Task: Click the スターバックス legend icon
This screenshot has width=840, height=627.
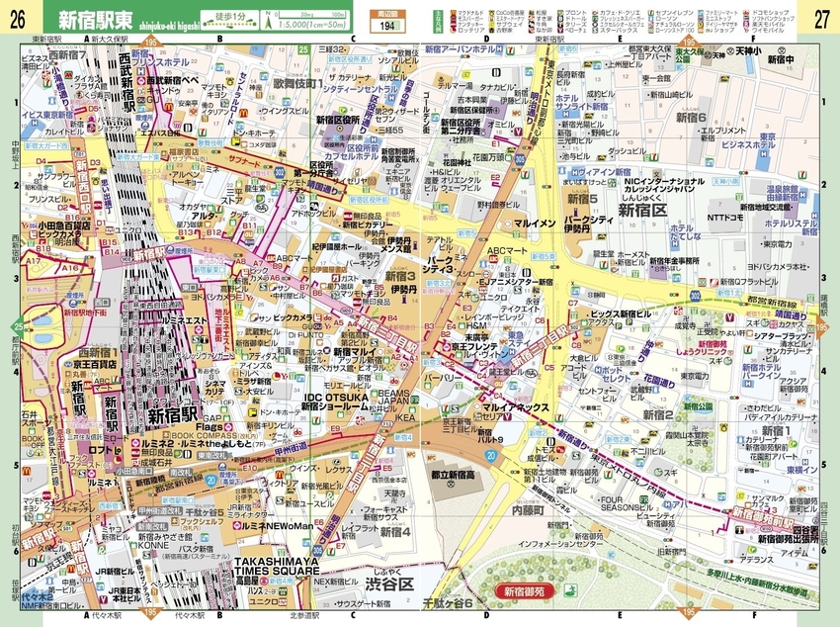Action: (x=595, y=31)
